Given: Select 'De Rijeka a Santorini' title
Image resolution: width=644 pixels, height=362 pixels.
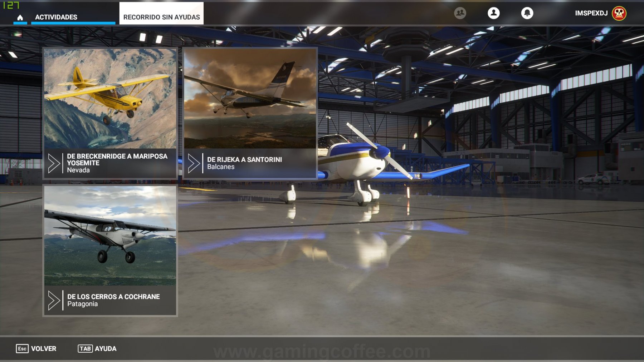Looking at the screenshot, I should (244, 159).
